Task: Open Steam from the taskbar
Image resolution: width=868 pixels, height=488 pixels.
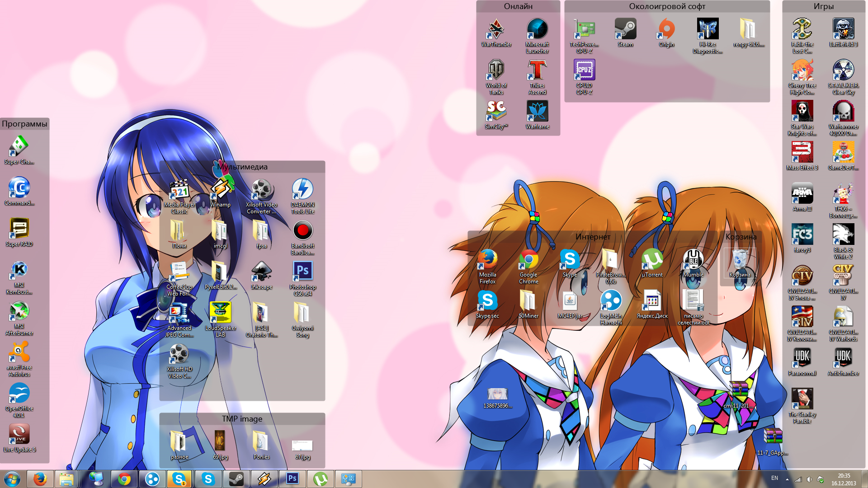Action: click(236, 479)
